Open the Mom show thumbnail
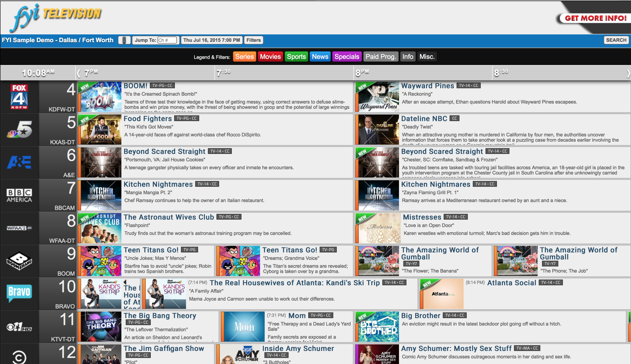Screen dimensions: 631x364 pyautogui.click(x=244, y=327)
